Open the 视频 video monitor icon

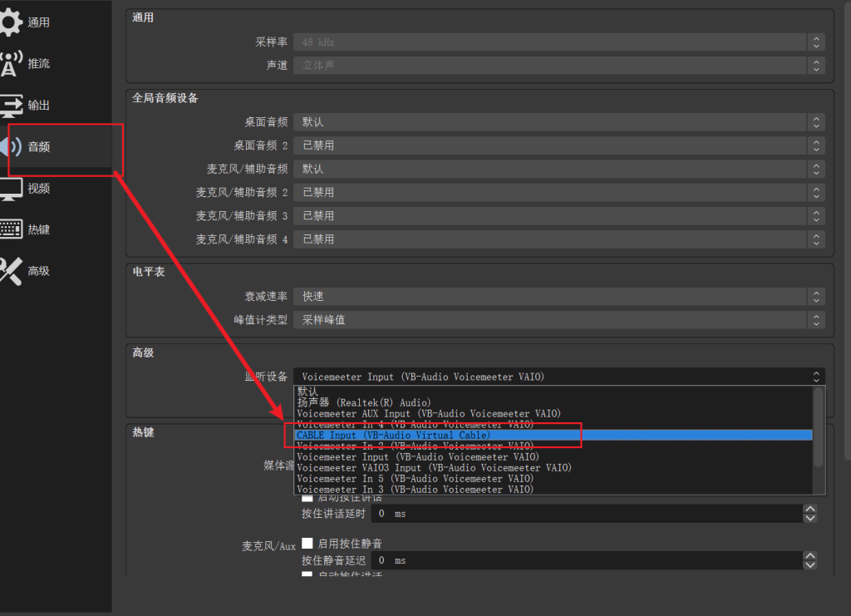[11, 189]
